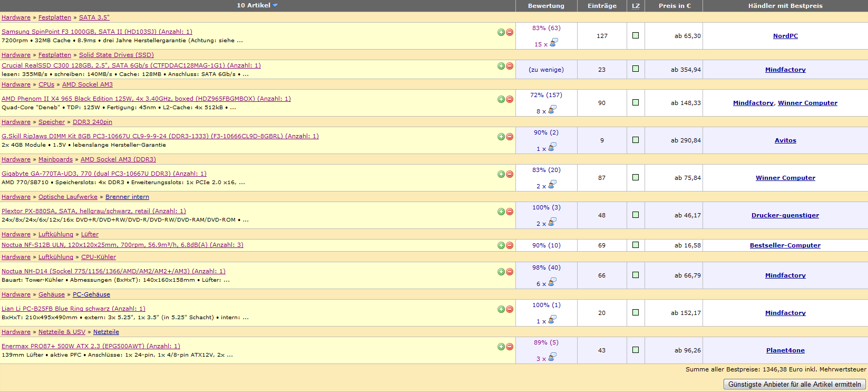Add another Crucial RealSSD C300 with plus icon
Screen dimensions: 868x392
click(x=501, y=66)
